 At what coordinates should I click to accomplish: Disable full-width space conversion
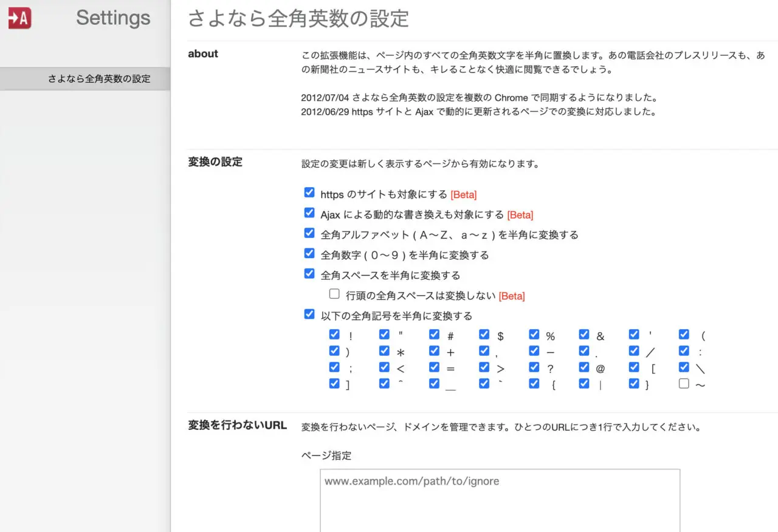(309, 273)
